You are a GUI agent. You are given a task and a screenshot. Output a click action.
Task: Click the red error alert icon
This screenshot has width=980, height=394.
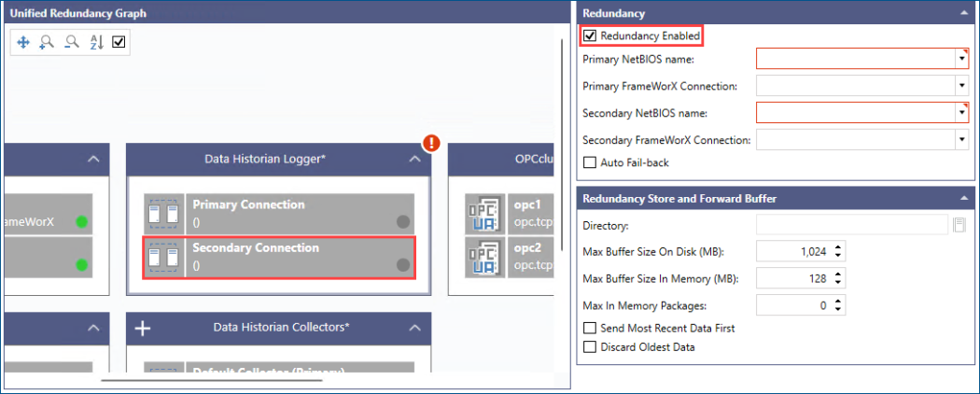point(431,143)
